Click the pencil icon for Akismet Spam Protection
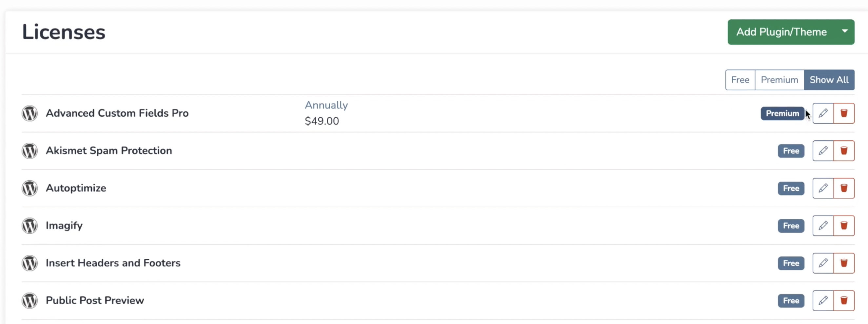This screenshot has width=868, height=324. [x=823, y=151]
